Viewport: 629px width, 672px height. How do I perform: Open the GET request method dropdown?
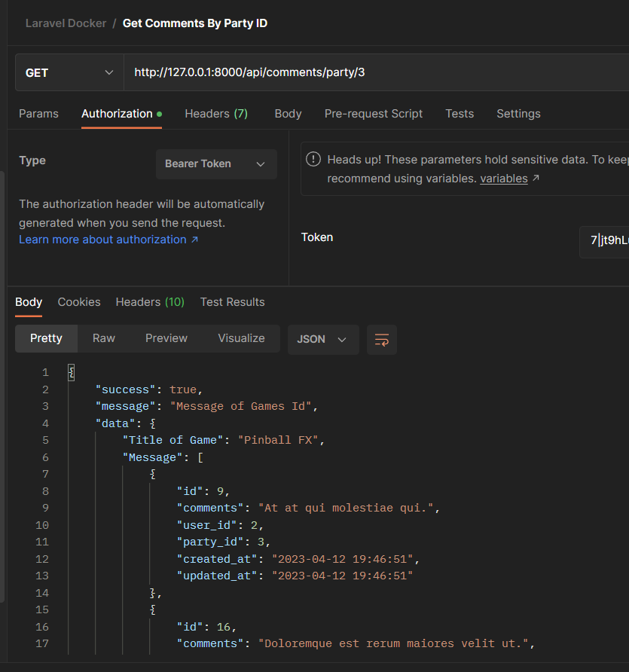point(69,72)
